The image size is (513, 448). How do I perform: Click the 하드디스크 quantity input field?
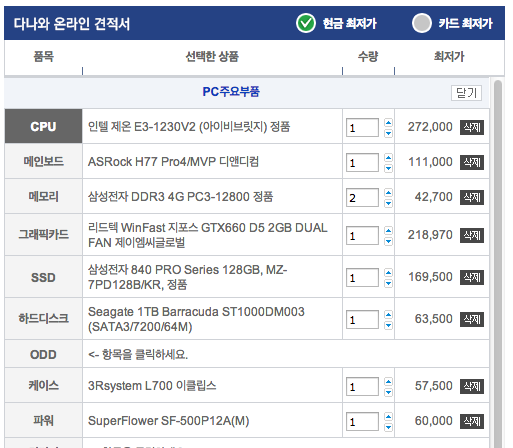(362, 319)
